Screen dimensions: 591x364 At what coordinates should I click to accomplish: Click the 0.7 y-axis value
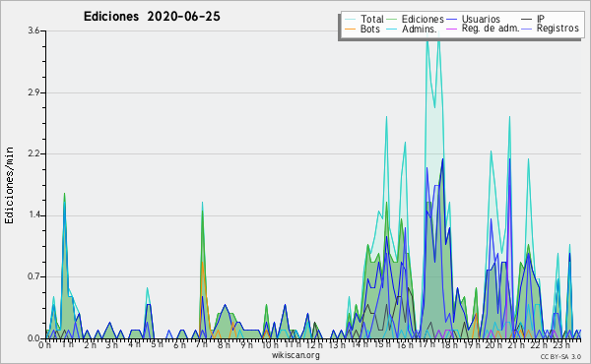click(33, 277)
